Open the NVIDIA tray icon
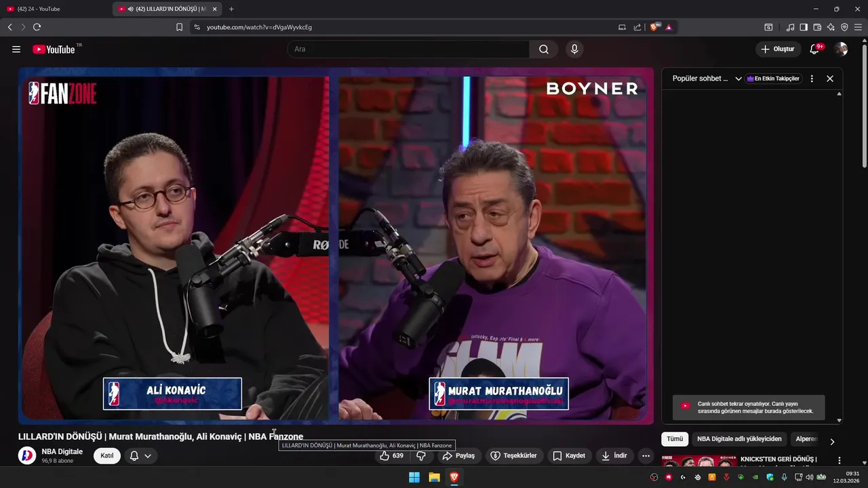Screen dimensions: 868x488 tap(755, 477)
